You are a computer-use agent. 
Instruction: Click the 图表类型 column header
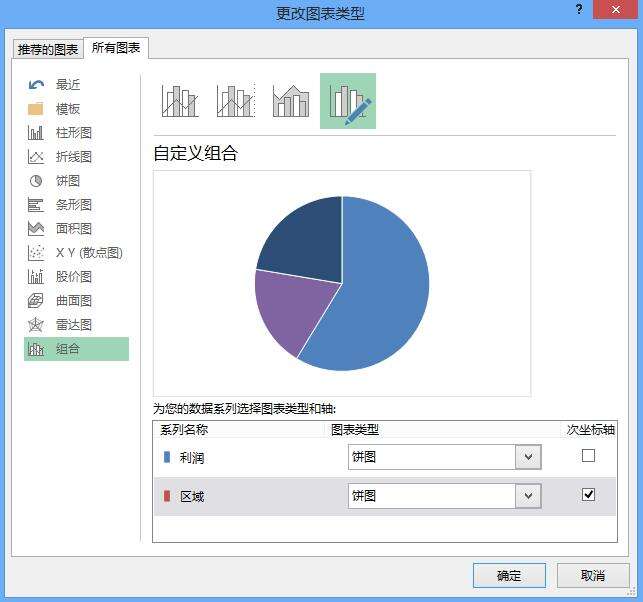355,429
